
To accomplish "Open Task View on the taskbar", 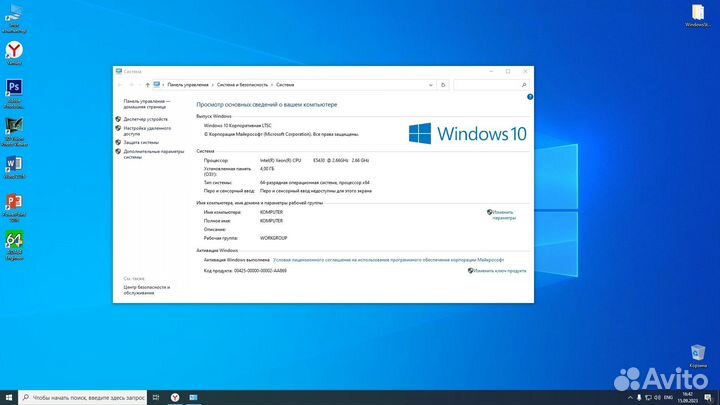I will [x=156, y=397].
